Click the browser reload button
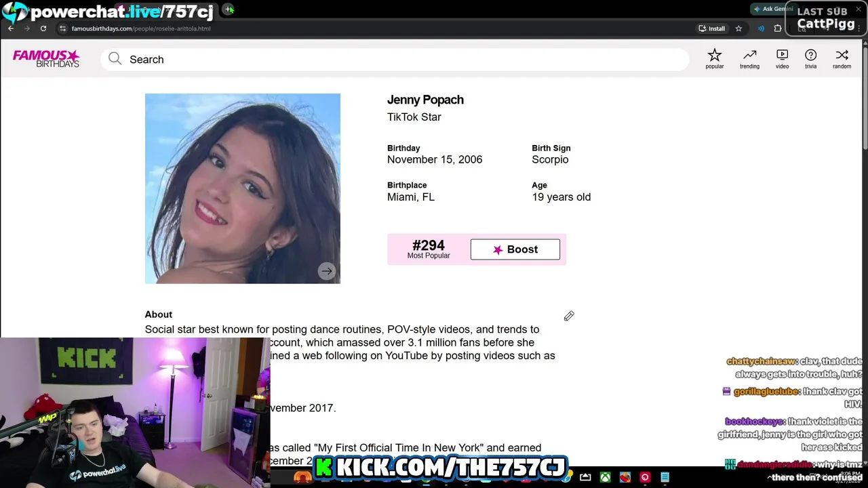The image size is (868, 488). point(43,28)
